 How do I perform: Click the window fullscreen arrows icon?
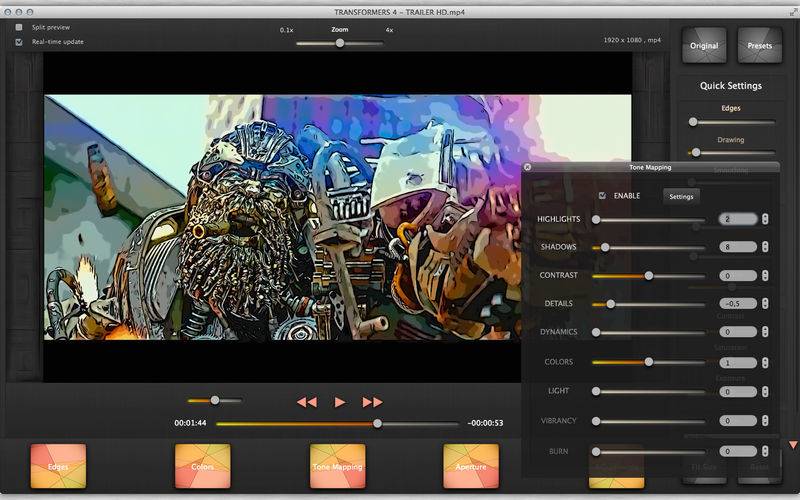pos(792,11)
